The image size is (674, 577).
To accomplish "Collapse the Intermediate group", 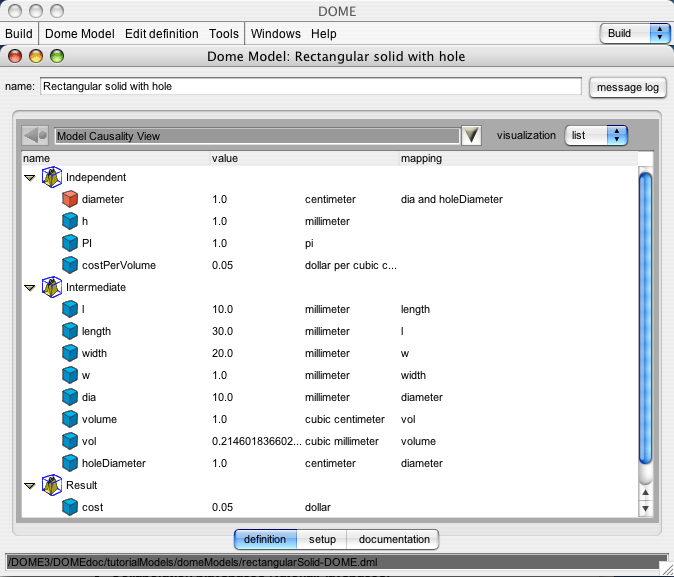I will point(30,287).
